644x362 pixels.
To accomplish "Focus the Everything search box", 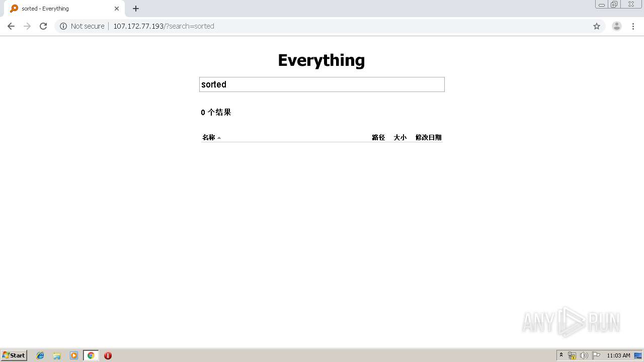I will point(322,84).
